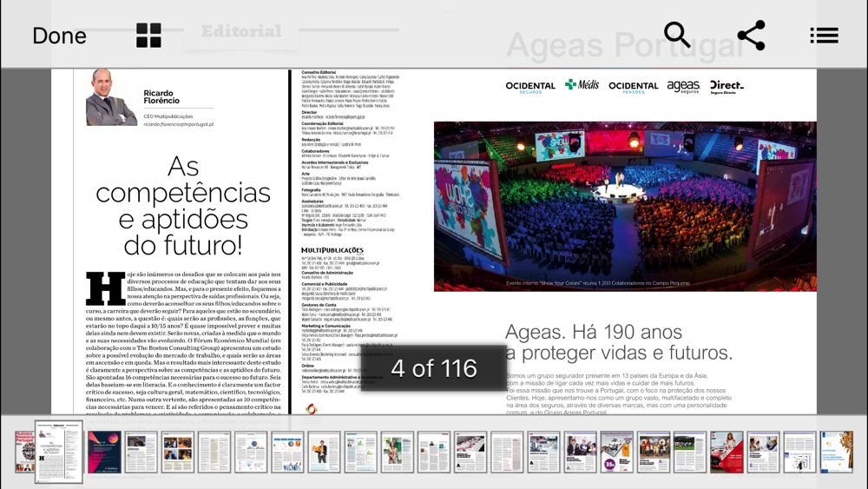Click the Multipublicações masthead title
This screenshot has height=489, width=868.
click(x=332, y=250)
